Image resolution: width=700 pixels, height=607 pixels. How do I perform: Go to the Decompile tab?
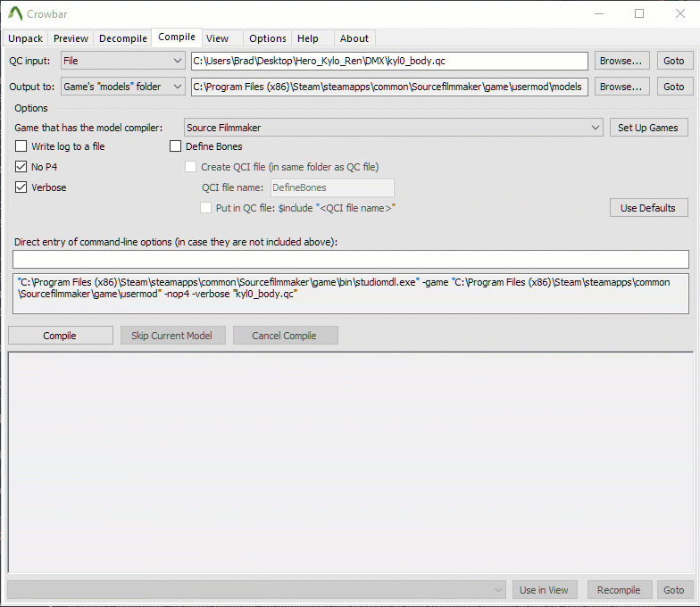pos(123,38)
